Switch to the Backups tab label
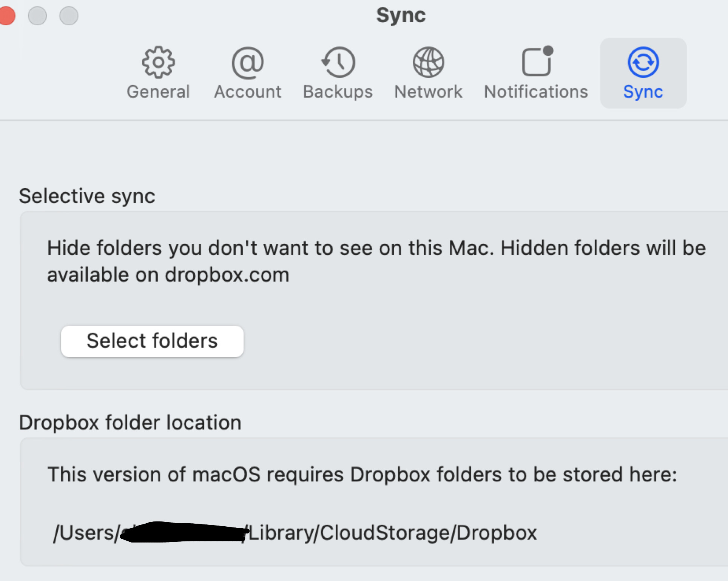Viewport: 728px width, 581px height. pos(338,92)
